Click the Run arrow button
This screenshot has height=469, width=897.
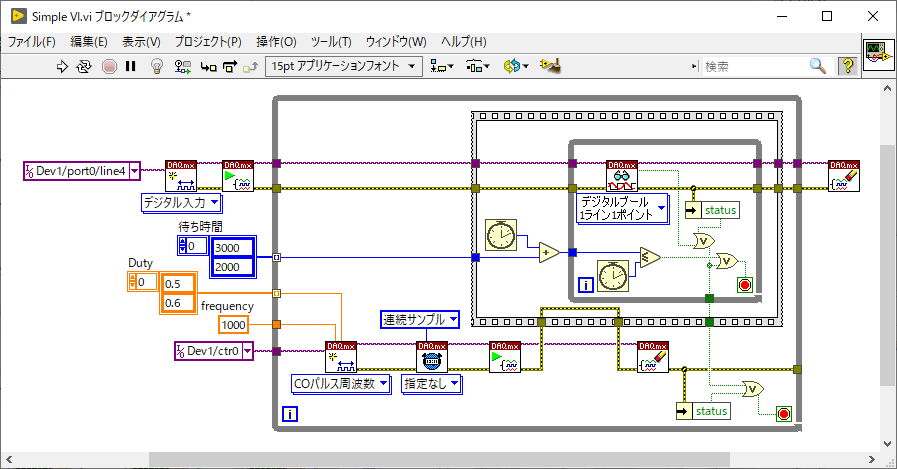coord(62,66)
